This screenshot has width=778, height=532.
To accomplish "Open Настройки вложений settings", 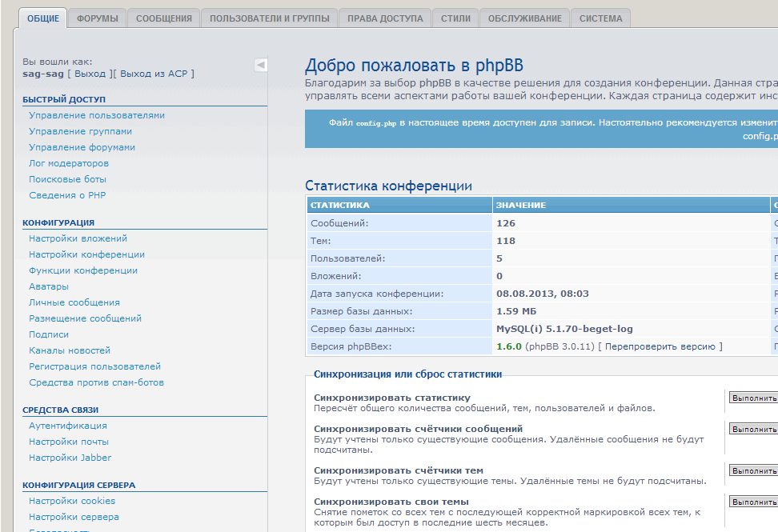I will [78, 238].
